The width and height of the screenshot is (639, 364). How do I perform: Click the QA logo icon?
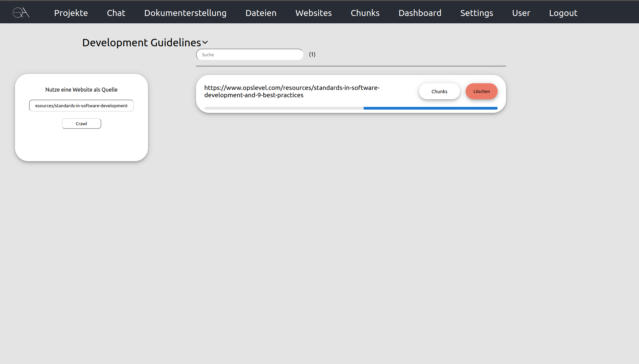tap(21, 13)
